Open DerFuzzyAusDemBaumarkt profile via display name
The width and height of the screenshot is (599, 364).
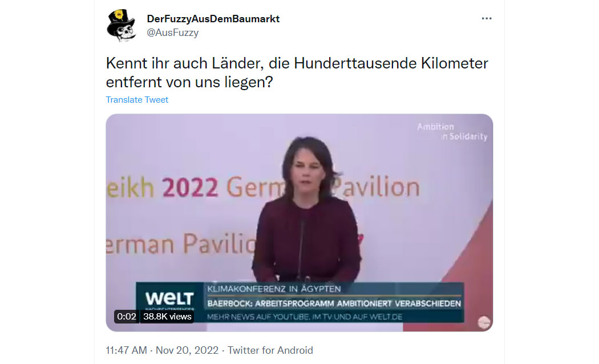point(213,19)
